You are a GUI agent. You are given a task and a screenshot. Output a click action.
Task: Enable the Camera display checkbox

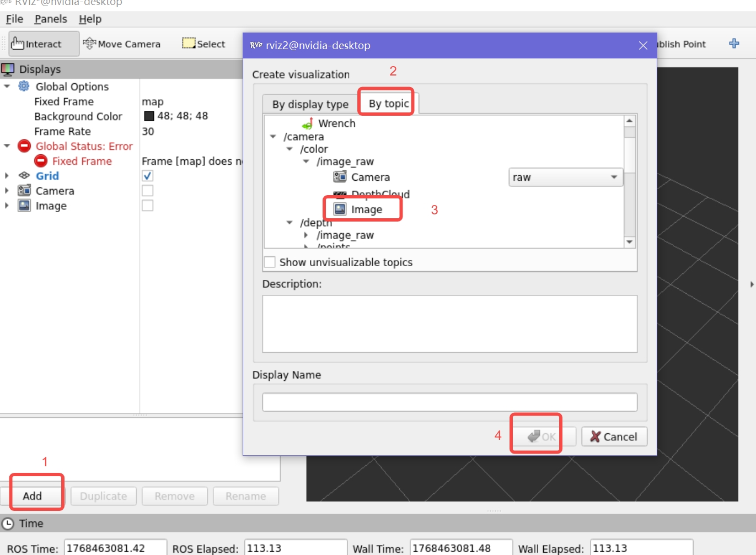147,191
